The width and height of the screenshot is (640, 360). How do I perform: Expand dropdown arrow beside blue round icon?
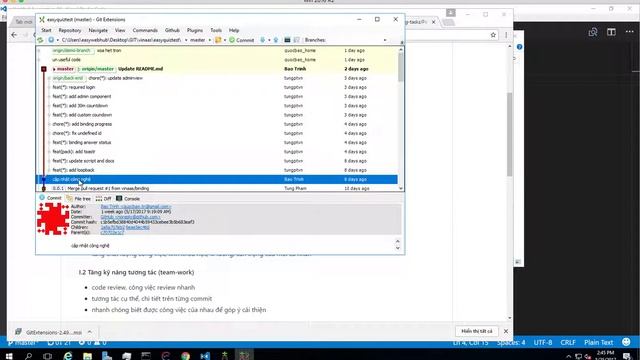point(58,40)
